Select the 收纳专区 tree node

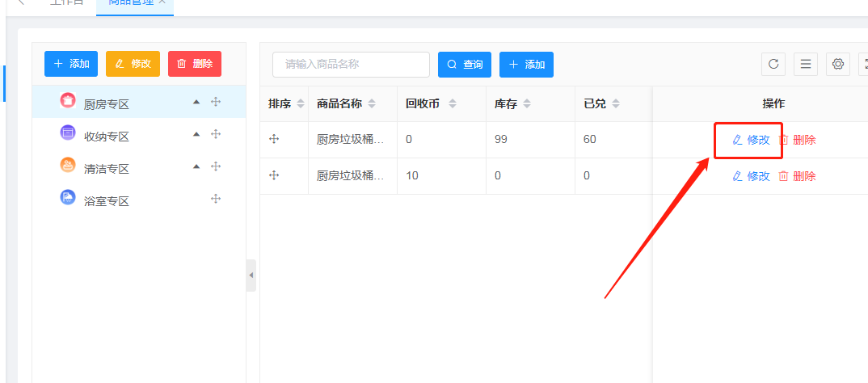point(139,134)
